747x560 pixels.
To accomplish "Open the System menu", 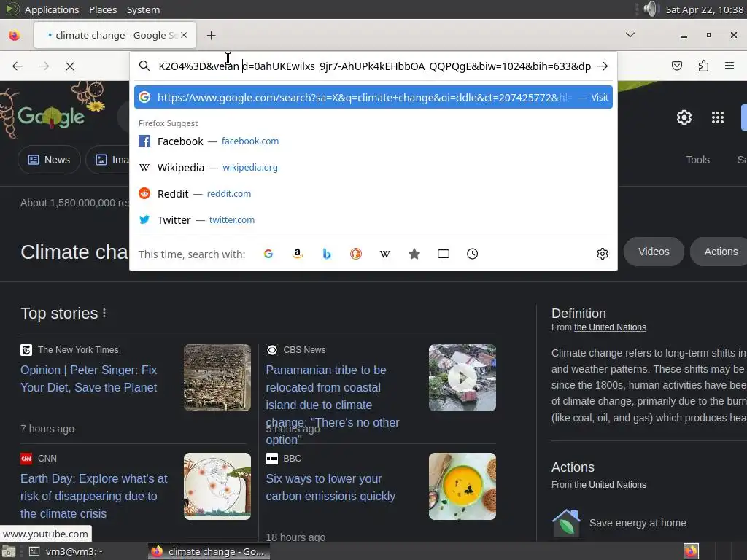I will (143, 9).
